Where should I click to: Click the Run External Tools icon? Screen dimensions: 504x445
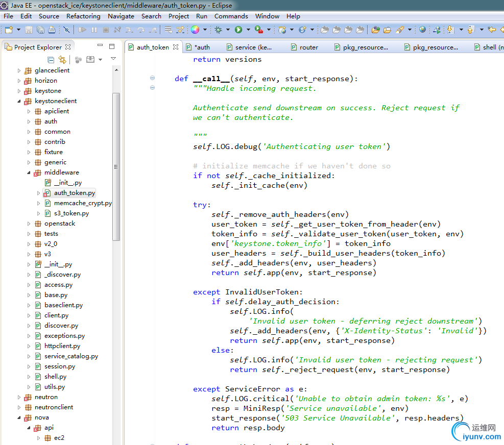click(x=259, y=30)
